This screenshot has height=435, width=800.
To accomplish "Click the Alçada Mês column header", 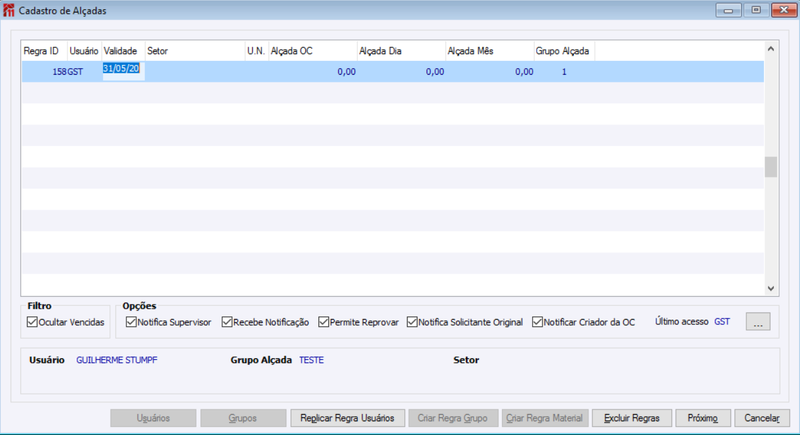I will pos(490,51).
